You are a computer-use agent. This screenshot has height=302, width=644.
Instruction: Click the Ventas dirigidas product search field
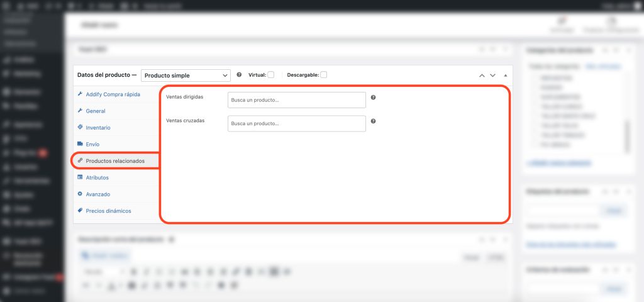coord(296,100)
